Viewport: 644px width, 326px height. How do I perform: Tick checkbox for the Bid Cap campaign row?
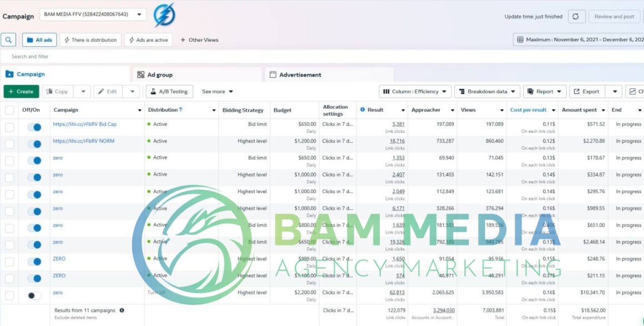click(9, 127)
